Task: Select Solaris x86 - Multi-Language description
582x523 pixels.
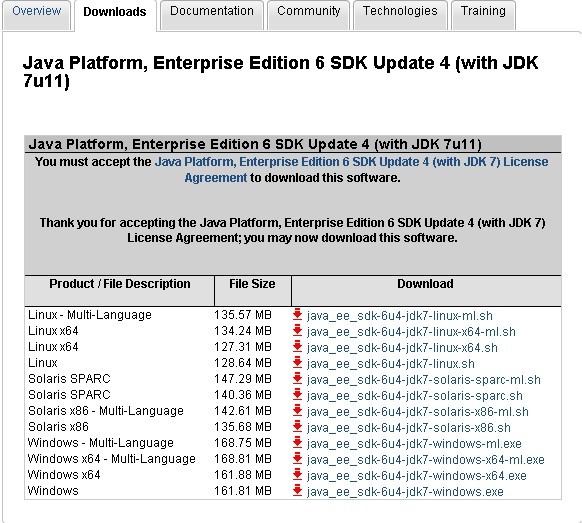Action: [x=106, y=411]
